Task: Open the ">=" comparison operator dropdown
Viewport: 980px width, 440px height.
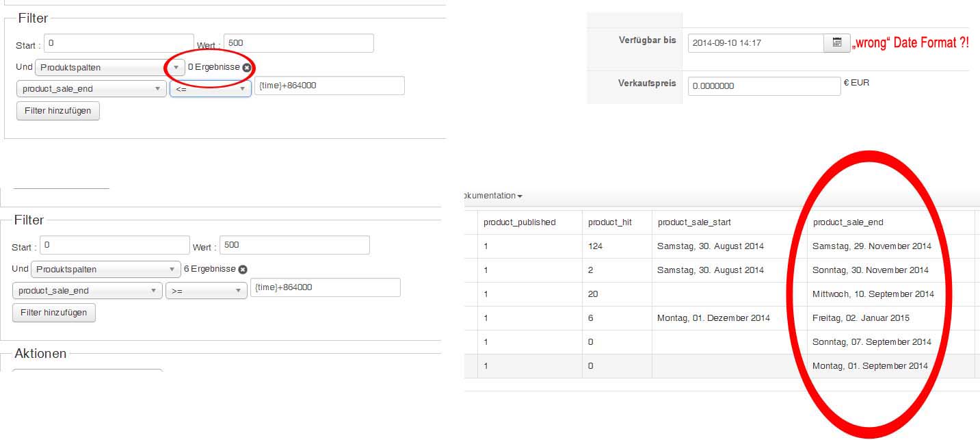Action: tap(206, 291)
